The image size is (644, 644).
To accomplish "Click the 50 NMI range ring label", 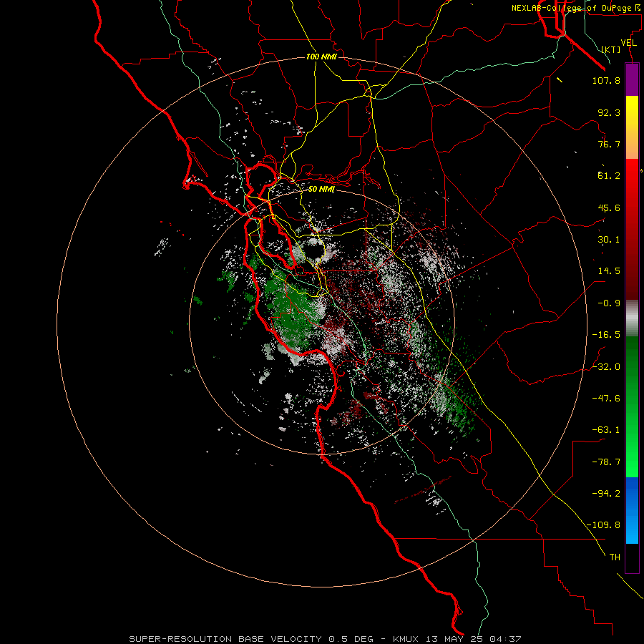I will tap(321, 190).
